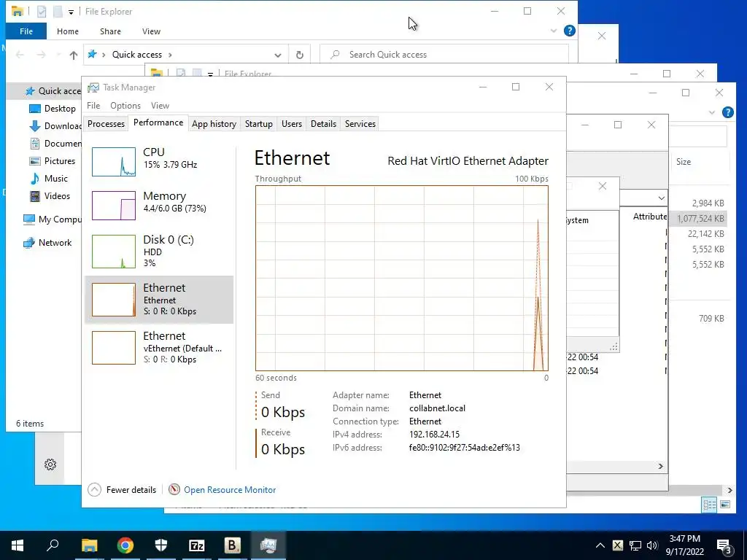
Task: Click the B application icon on the taskbar
Action: coord(233,545)
